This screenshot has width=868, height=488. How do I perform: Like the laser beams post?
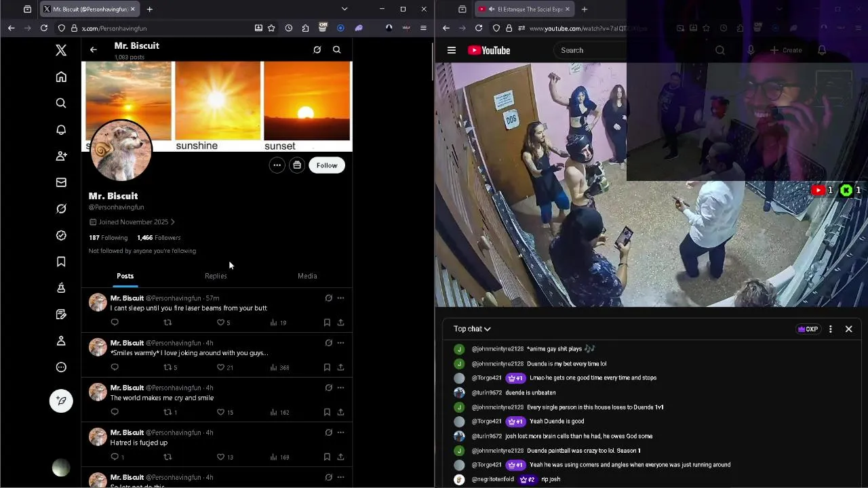(220, 323)
